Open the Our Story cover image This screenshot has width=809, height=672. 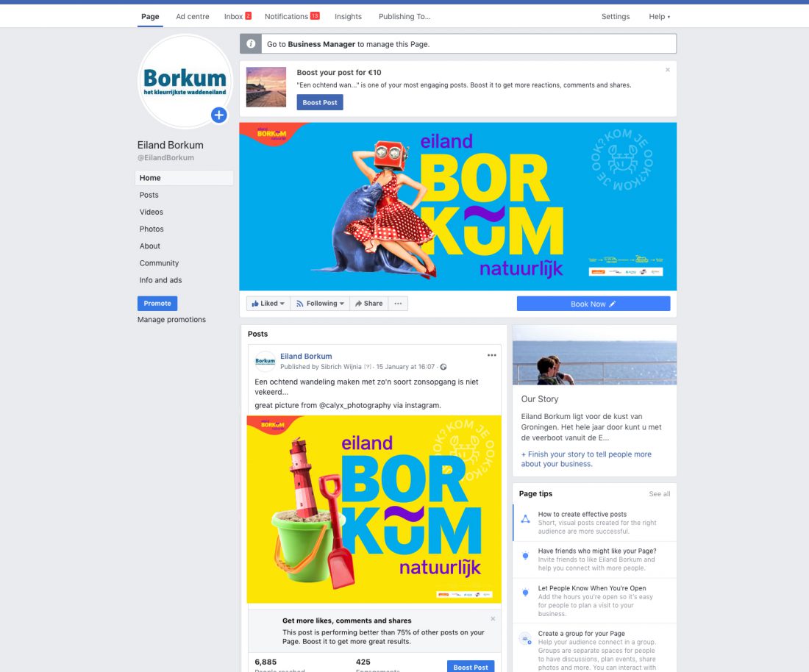click(x=594, y=355)
